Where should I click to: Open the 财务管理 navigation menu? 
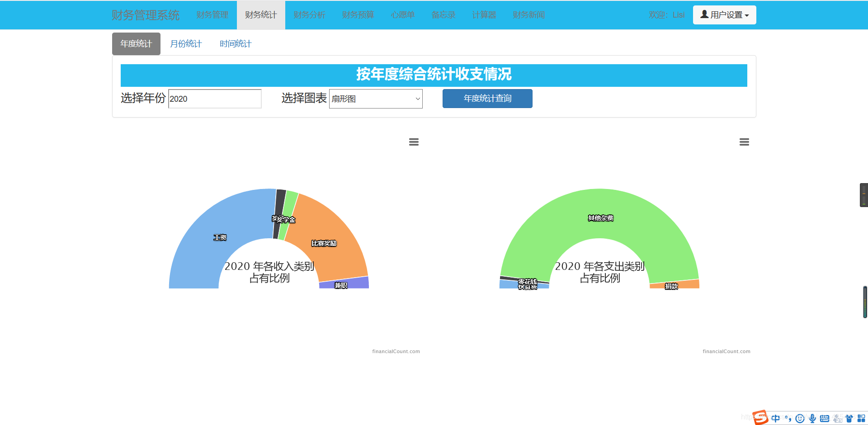[212, 14]
